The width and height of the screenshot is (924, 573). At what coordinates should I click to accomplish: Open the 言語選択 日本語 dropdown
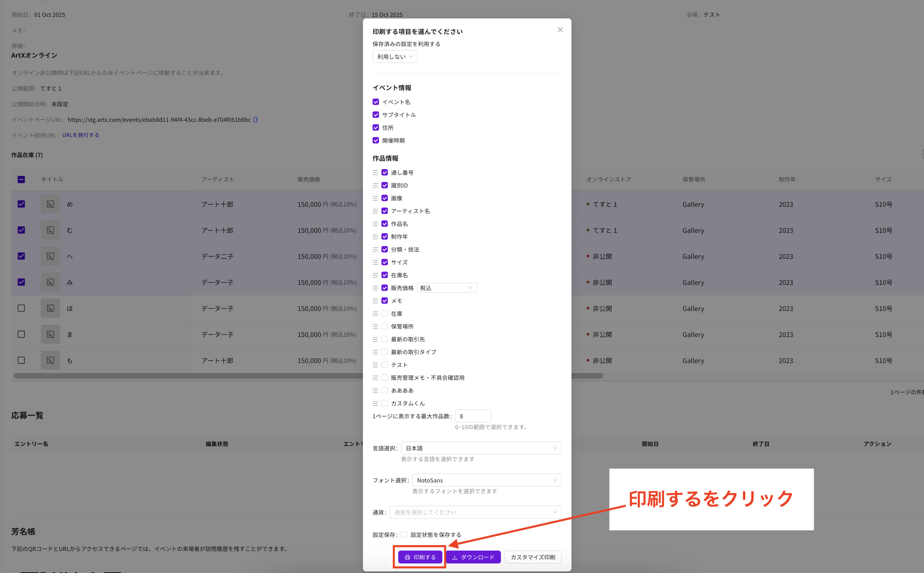pyautogui.click(x=481, y=448)
